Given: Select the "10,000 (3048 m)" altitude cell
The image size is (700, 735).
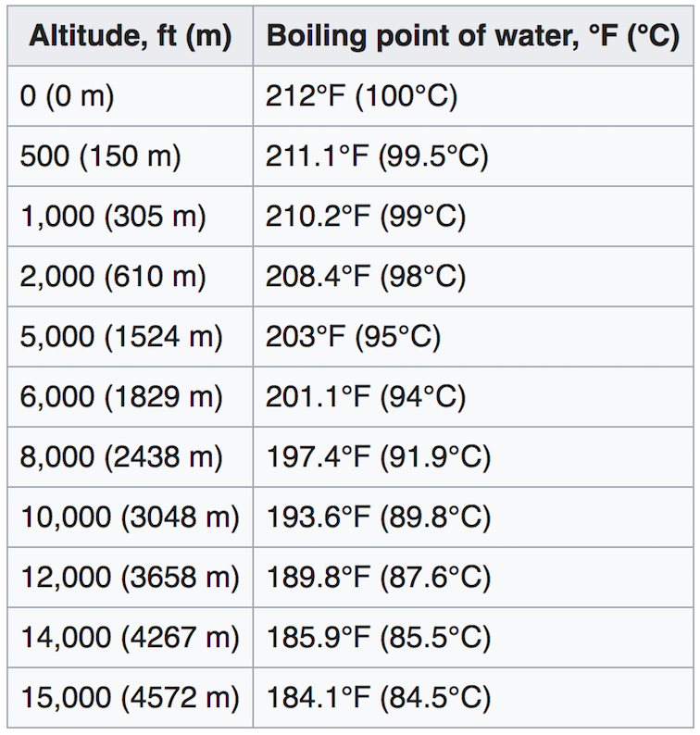Looking at the screenshot, I should pos(130,517).
